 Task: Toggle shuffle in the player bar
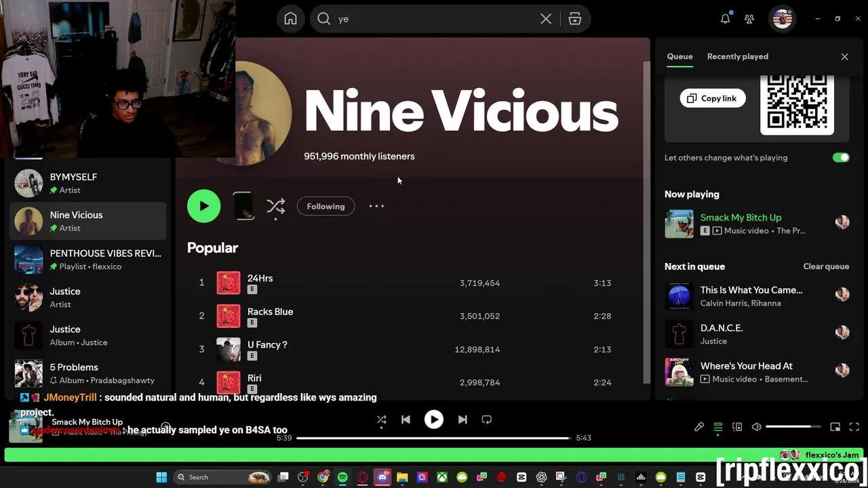click(381, 420)
